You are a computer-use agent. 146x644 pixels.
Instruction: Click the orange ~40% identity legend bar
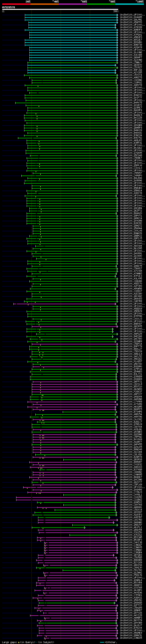45,4
